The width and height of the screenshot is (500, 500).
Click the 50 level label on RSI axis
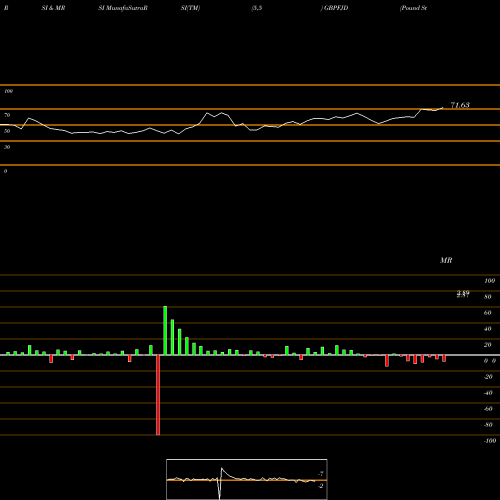(x=7, y=131)
